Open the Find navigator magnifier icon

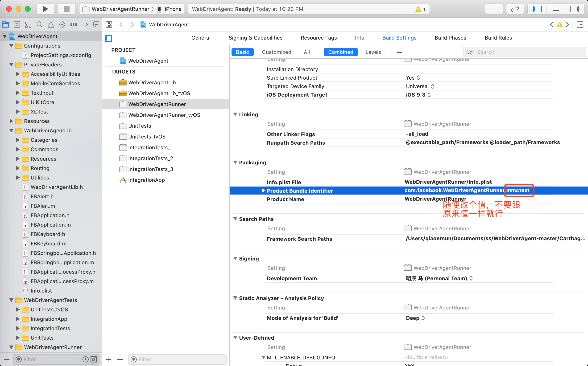point(39,24)
